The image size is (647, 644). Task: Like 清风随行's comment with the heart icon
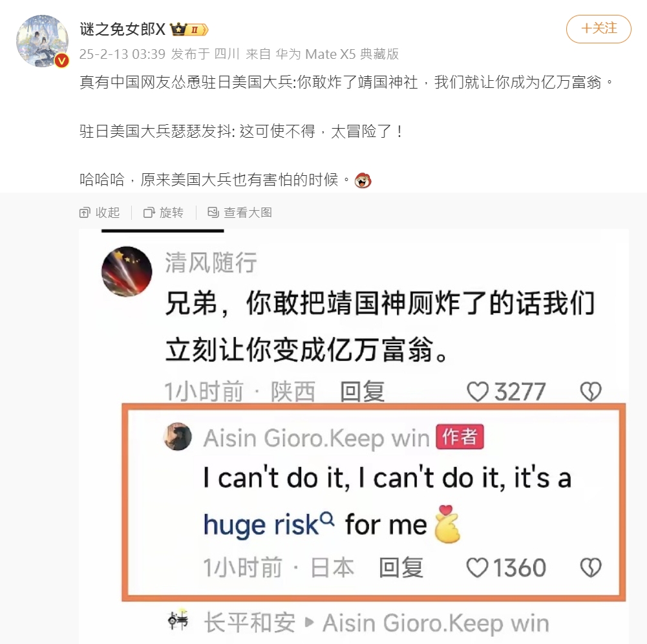[478, 391]
